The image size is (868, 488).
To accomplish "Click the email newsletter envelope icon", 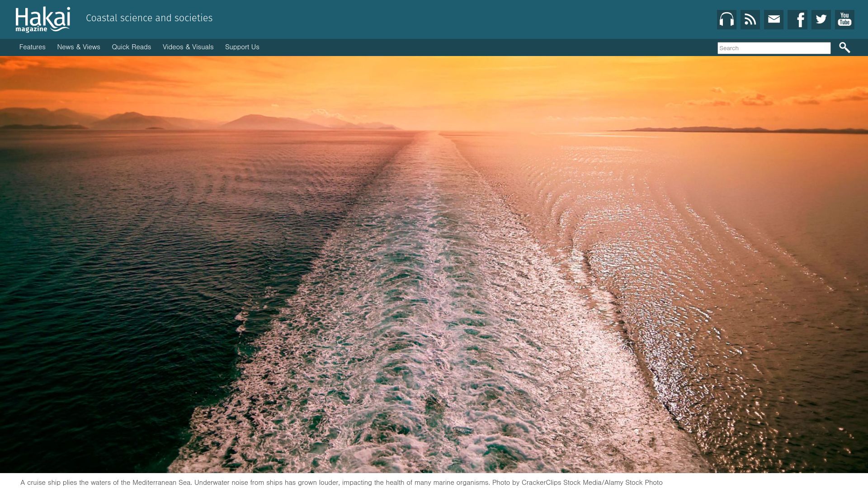I will pos(774,19).
